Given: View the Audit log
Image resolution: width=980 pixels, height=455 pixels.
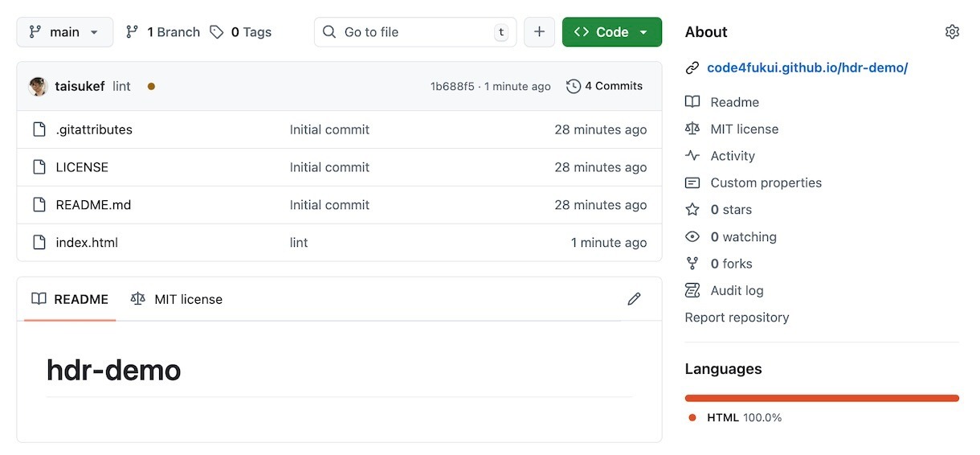Looking at the screenshot, I should 737,290.
